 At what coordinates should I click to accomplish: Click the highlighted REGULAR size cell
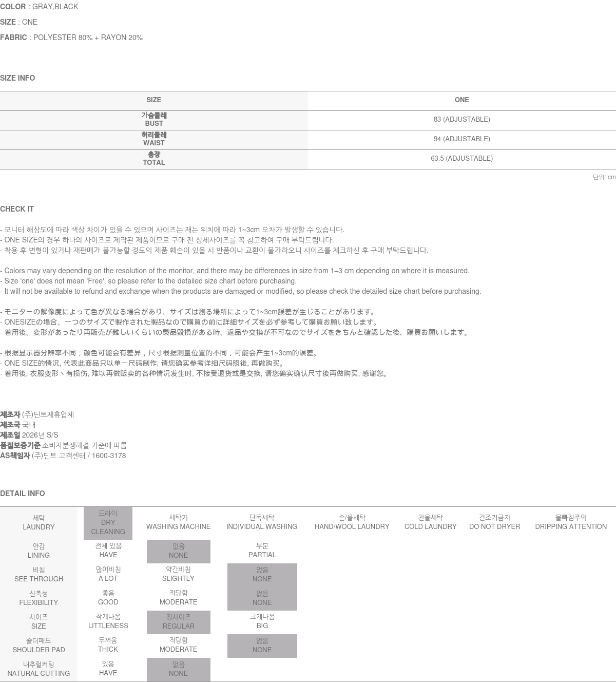click(178, 622)
